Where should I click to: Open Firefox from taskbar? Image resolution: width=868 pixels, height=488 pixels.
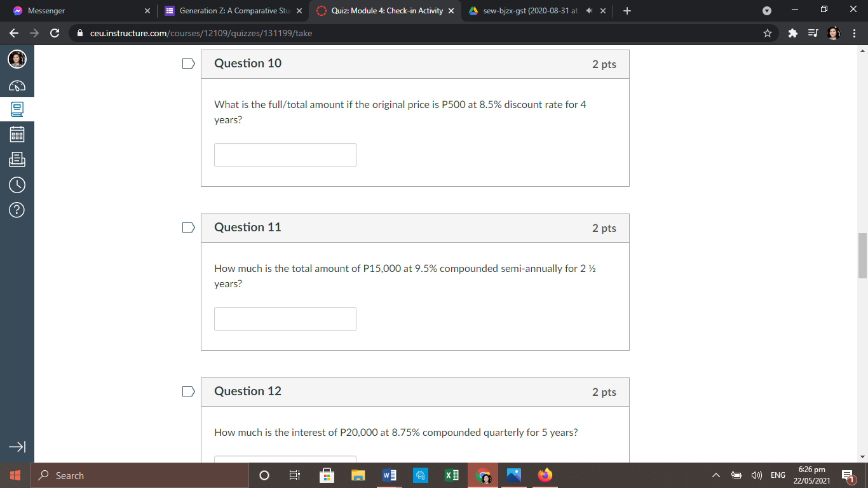tap(545, 475)
